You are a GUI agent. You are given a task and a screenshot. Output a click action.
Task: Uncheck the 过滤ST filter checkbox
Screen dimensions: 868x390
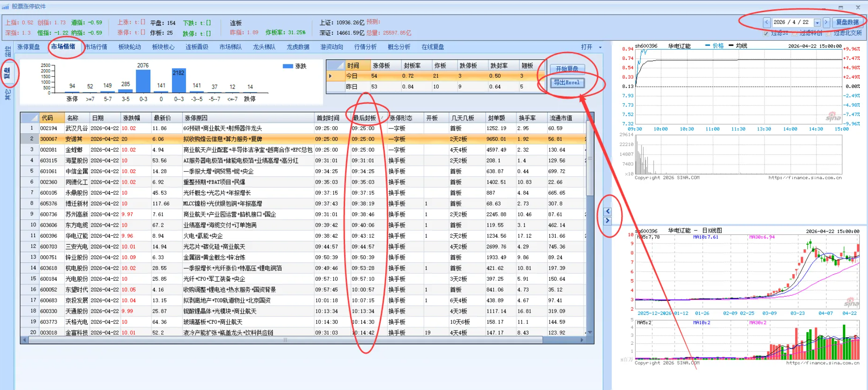point(765,34)
